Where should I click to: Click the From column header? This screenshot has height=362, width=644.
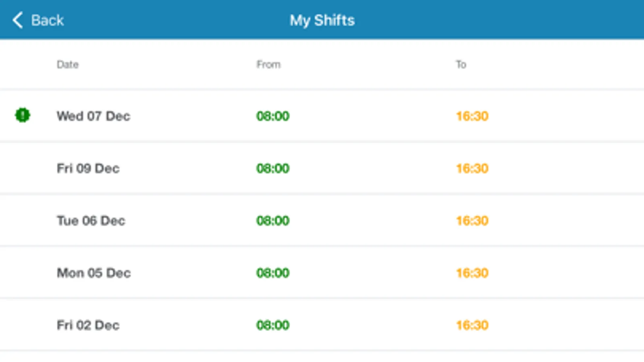tap(268, 64)
